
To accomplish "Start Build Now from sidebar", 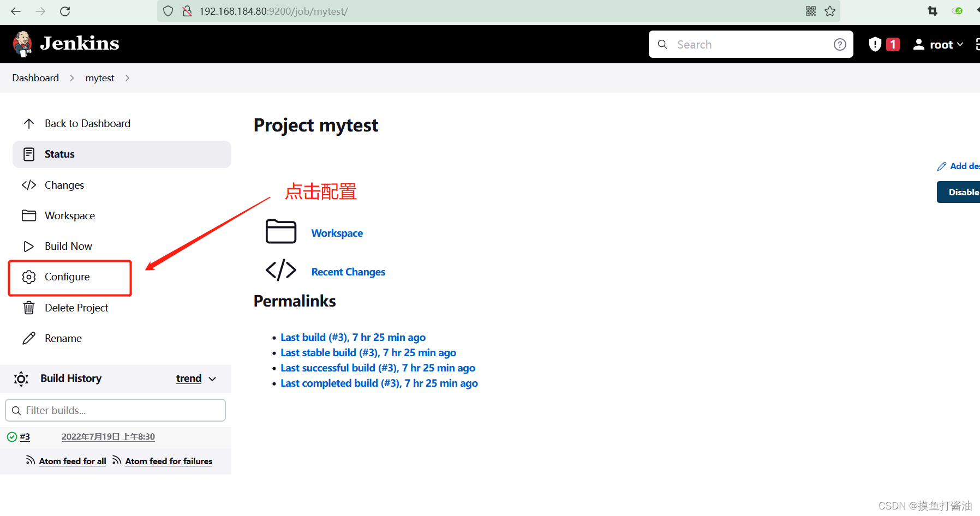I will click(x=122, y=246).
